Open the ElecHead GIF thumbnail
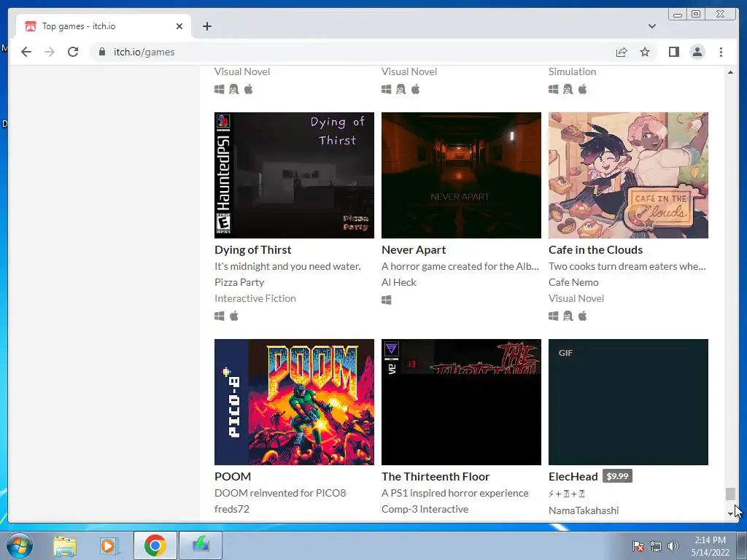This screenshot has height=560, width=747. [628, 402]
